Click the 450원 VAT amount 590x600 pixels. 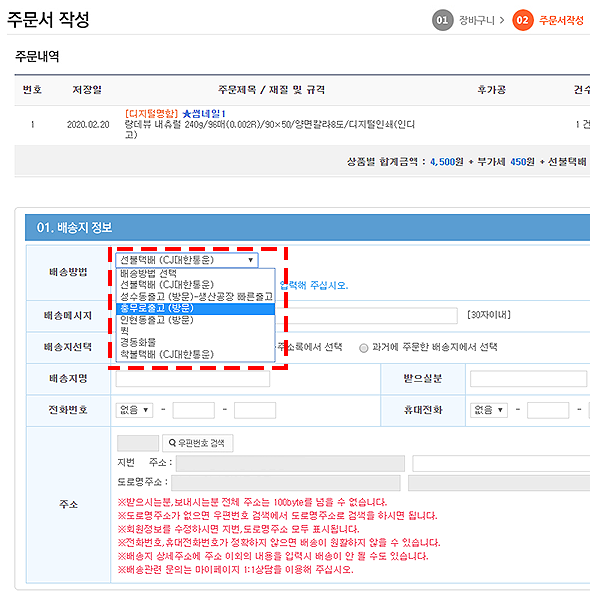coord(522,162)
